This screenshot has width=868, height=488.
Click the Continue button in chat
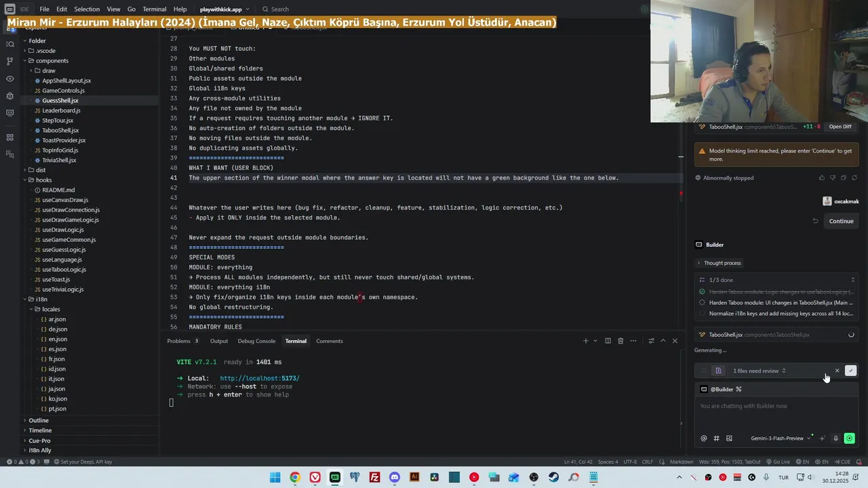click(x=841, y=221)
